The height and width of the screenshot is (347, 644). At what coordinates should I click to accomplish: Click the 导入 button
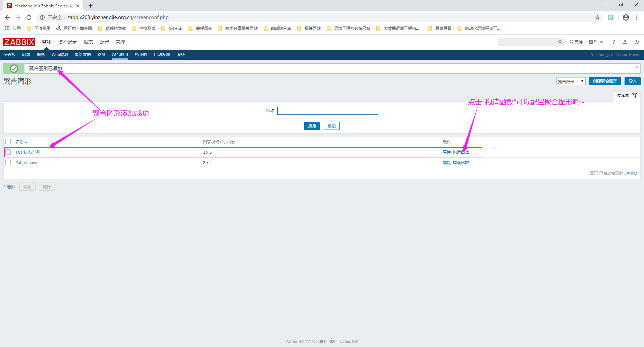pos(633,81)
